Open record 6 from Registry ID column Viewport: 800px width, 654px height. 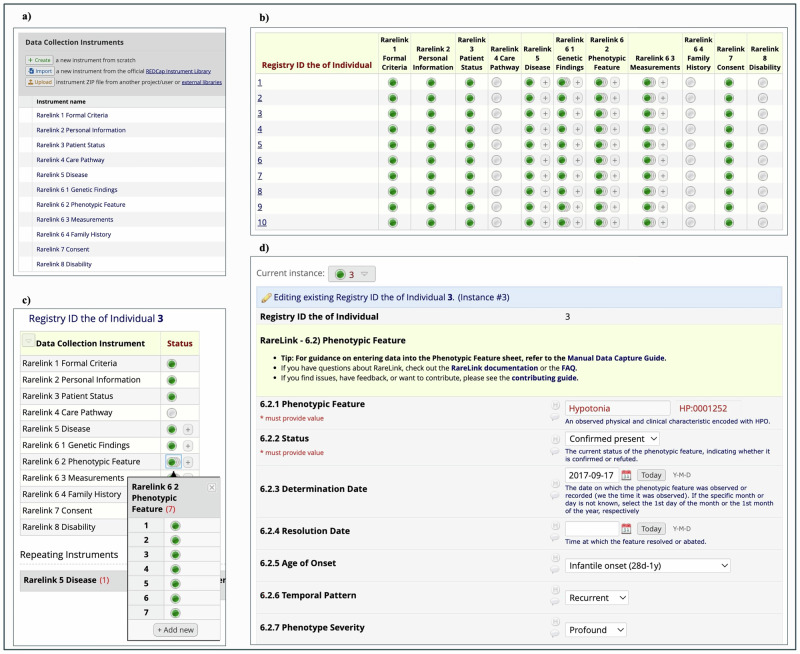tap(260, 161)
